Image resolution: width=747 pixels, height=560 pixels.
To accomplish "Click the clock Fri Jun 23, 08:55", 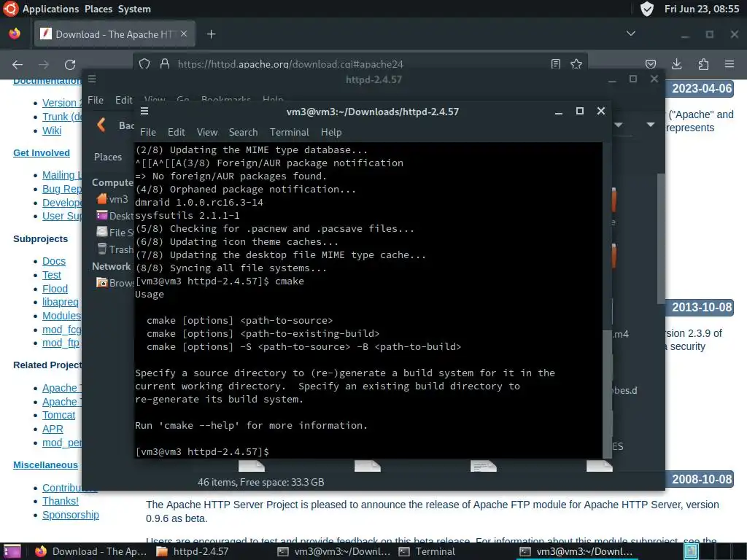I will (702, 9).
